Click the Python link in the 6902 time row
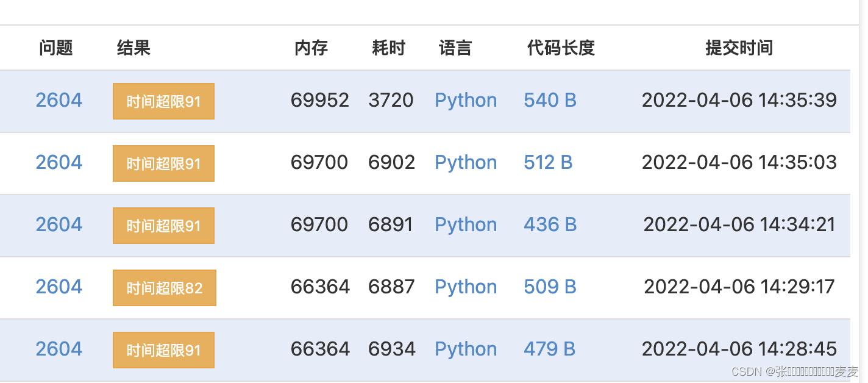 coord(466,163)
